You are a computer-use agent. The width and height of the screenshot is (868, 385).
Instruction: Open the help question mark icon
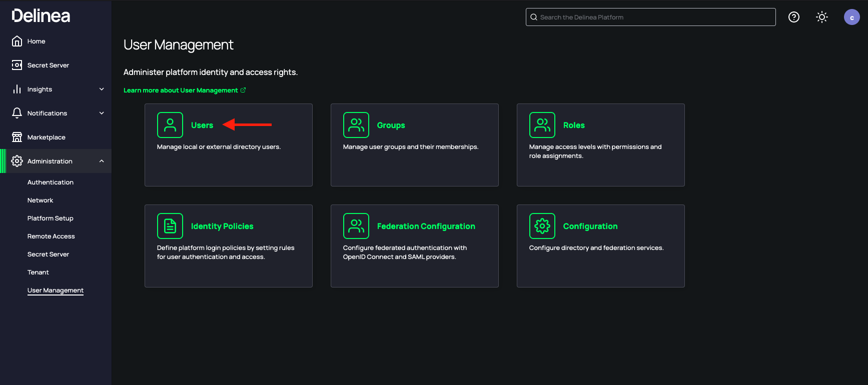[x=794, y=17]
